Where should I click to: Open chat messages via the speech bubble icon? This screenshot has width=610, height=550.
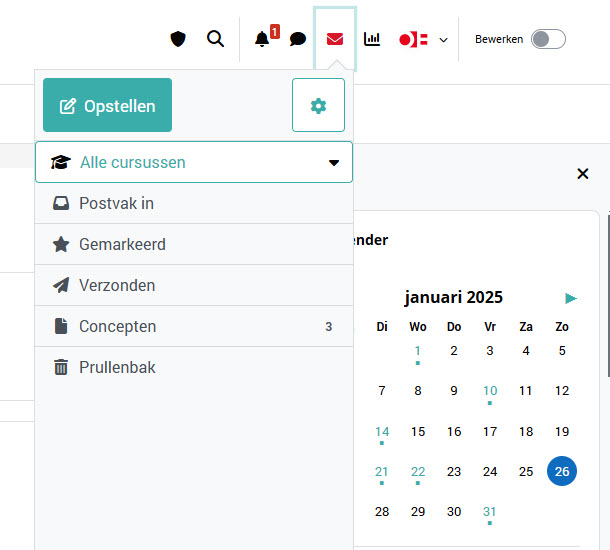298,40
